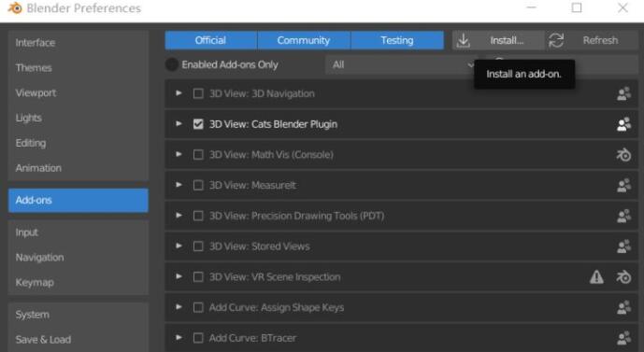Expand the 3D View: 3D Navigation entry
The height and width of the screenshot is (352, 644).
[179, 93]
